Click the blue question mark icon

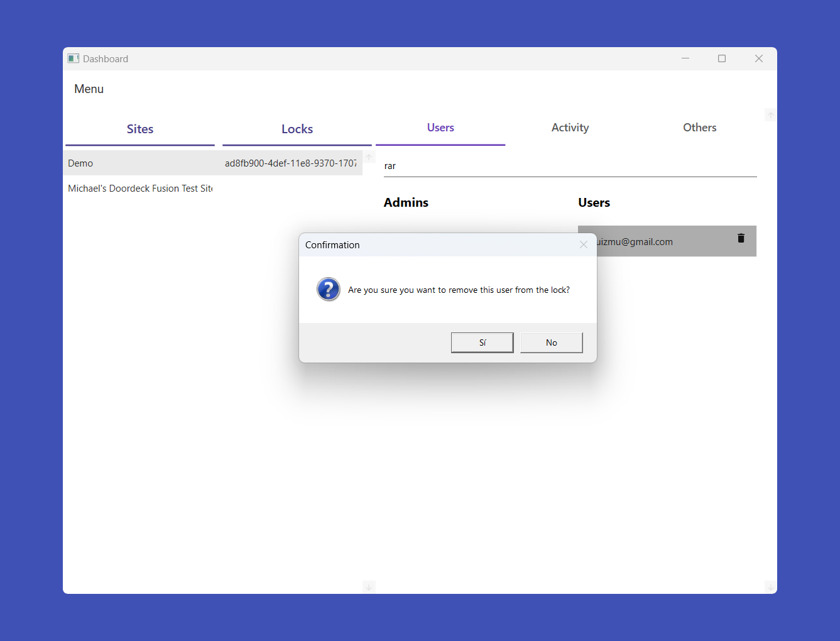point(329,290)
